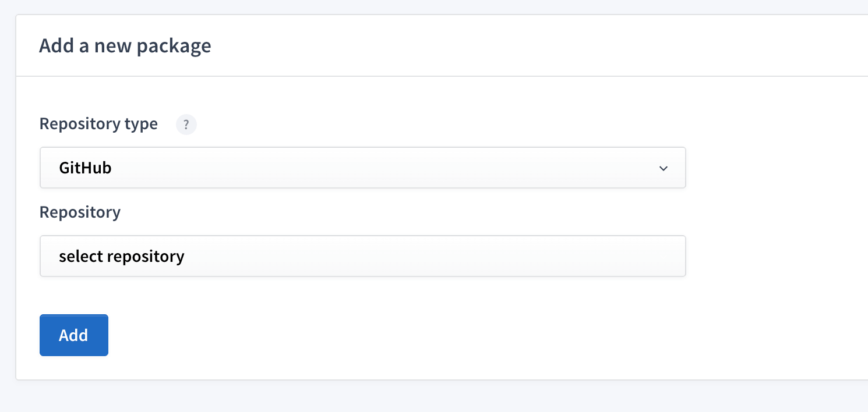Image resolution: width=868 pixels, height=412 pixels.
Task: Click the 'Repository type' label
Action: (x=98, y=124)
